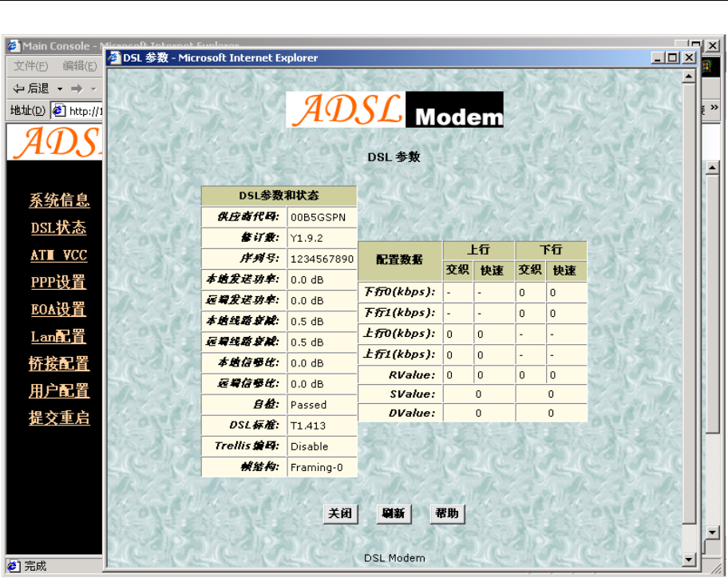Close the Main Console window
The height and width of the screenshot is (578, 728).
pos(713,46)
